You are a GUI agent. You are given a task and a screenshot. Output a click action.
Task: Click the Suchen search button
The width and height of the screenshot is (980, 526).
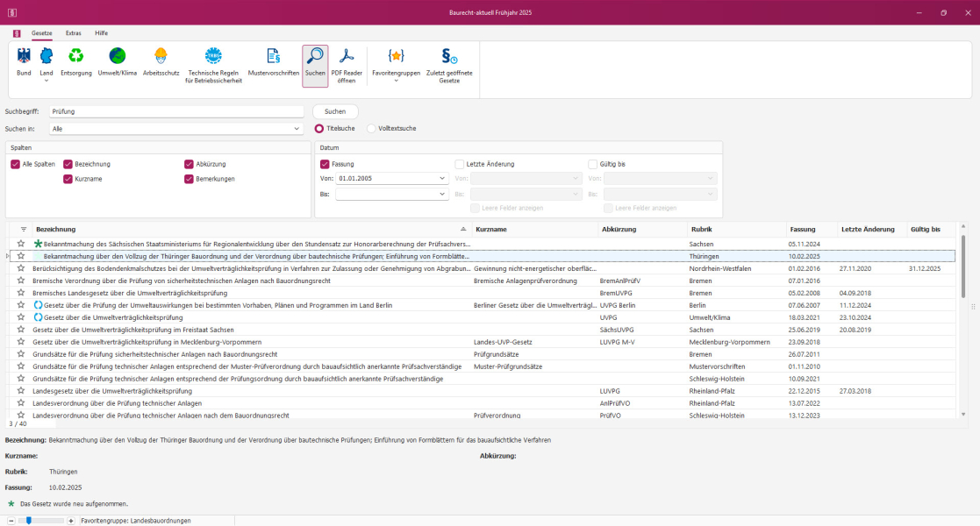pos(335,112)
